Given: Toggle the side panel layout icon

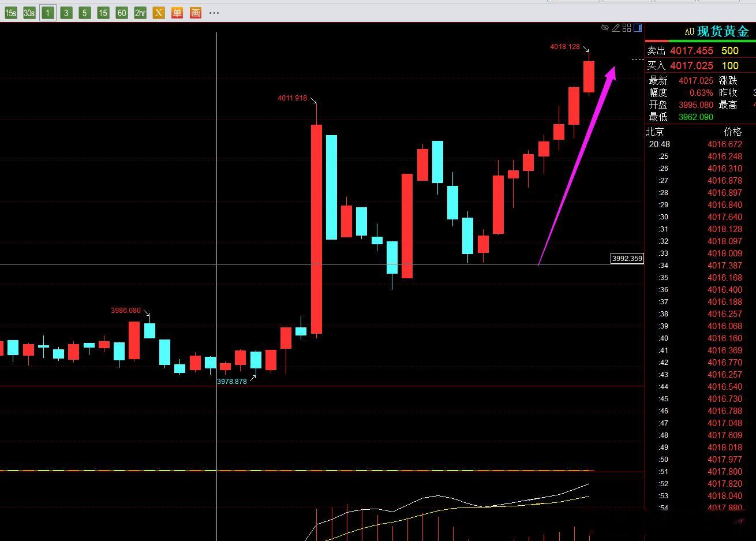Looking at the screenshot, I should click(x=638, y=28).
